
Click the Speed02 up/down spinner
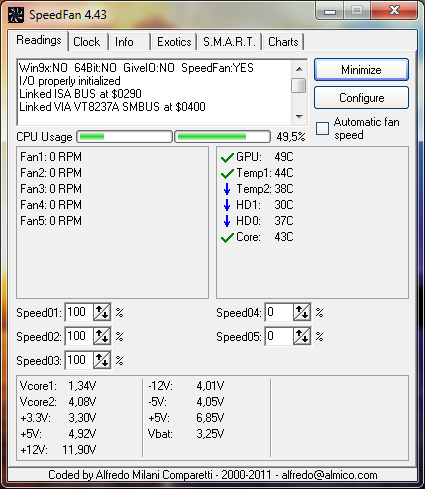[102, 336]
